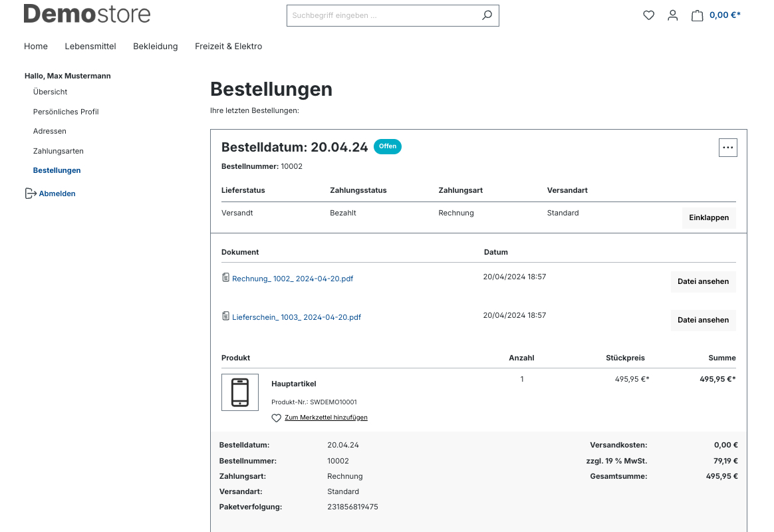The image size is (774, 532).
Task: Open the three-dot order options menu
Action: pyautogui.click(x=727, y=148)
